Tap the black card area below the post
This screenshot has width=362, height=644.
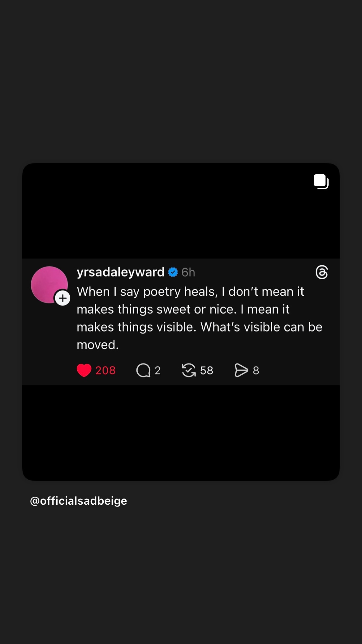pyautogui.click(x=181, y=433)
